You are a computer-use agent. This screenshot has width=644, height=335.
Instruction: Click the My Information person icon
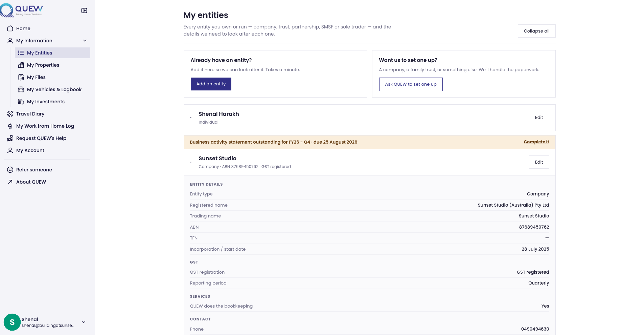coord(10,41)
